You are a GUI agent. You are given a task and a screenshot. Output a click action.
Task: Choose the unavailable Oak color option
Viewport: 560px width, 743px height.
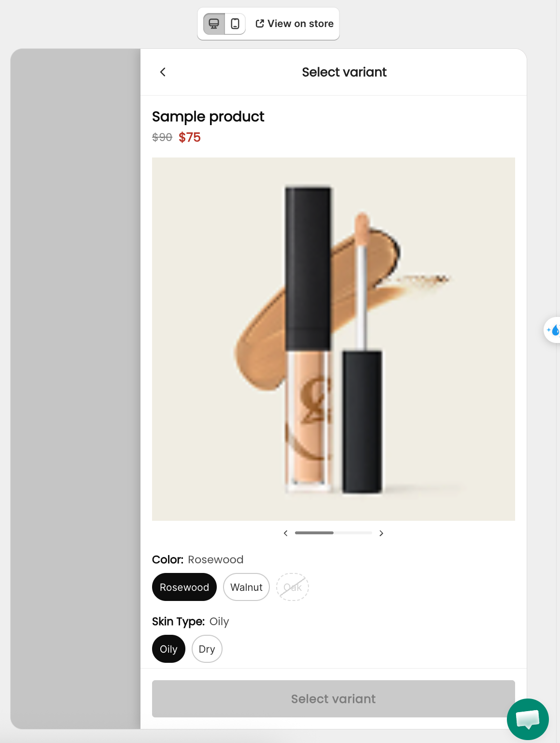(293, 587)
